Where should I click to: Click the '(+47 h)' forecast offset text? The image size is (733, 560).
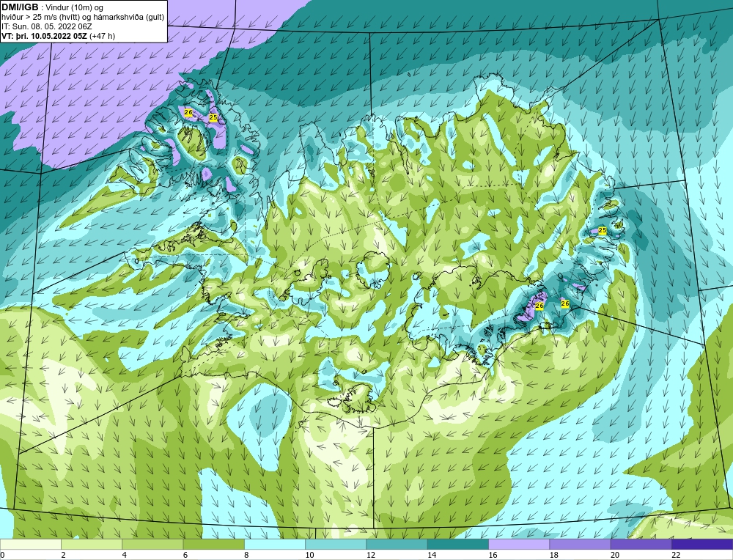(x=103, y=35)
